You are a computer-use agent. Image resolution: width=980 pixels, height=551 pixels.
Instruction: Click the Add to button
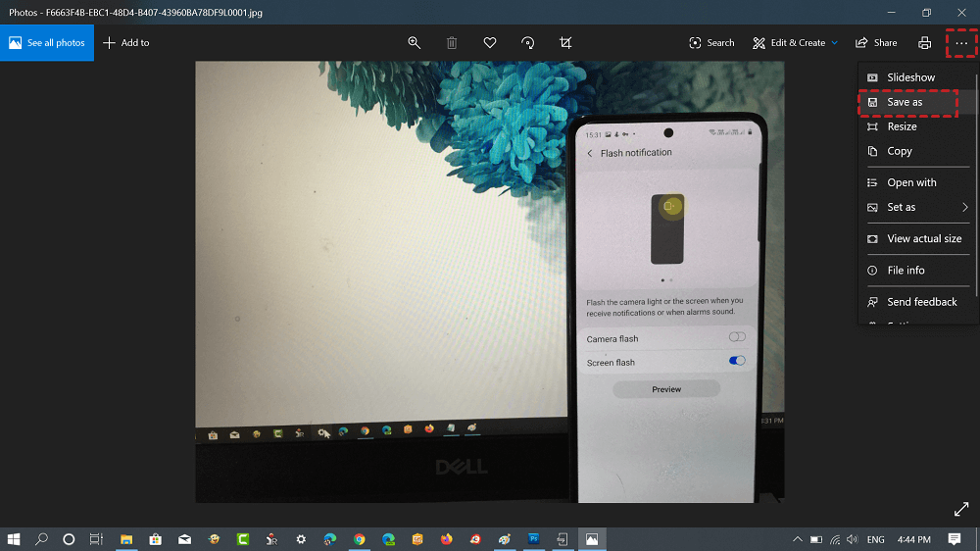click(x=126, y=43)
